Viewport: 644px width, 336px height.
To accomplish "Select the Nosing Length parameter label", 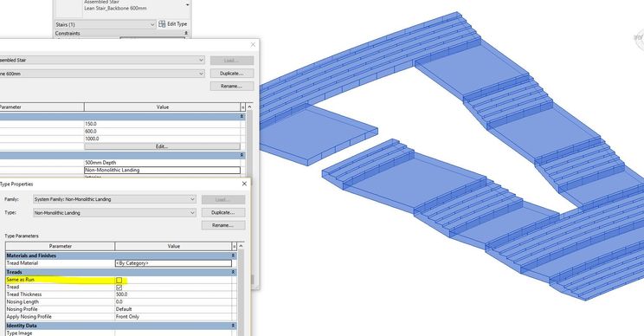I will [23, 302].
